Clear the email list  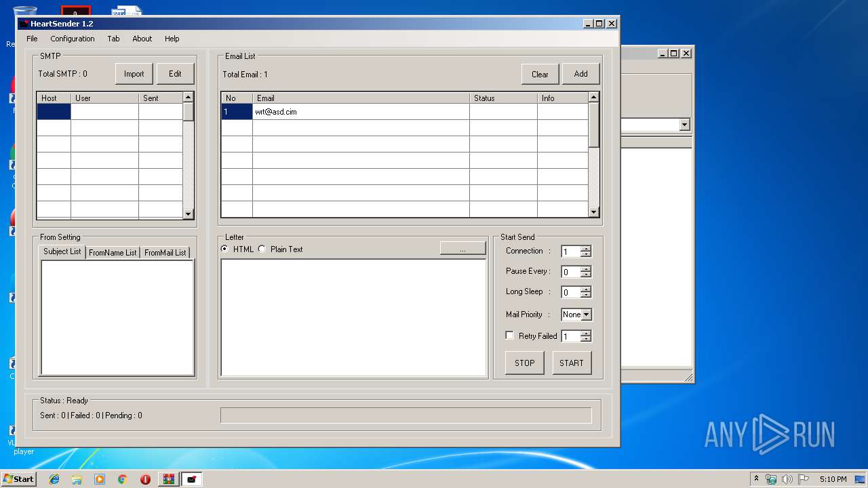540,74
